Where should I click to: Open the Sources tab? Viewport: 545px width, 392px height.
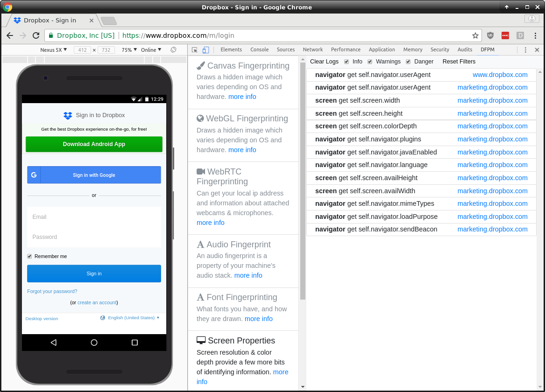pos(286,49)
